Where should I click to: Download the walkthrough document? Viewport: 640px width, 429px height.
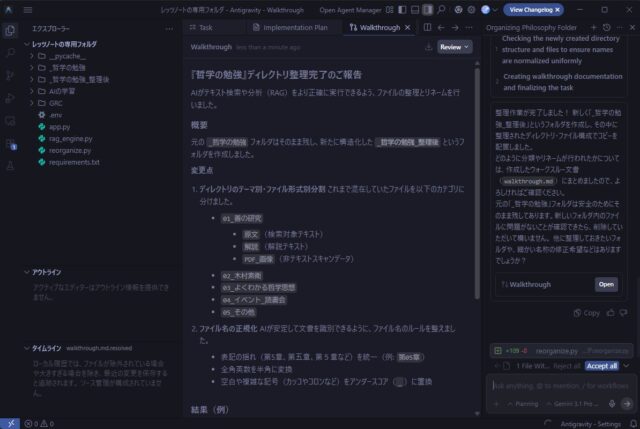click(x=429, y=47)
